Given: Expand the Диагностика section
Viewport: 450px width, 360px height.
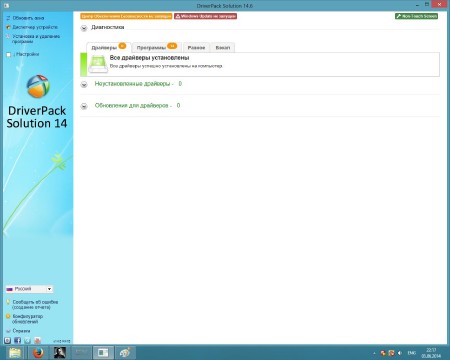Looking at the screenshot, I should point(84,28).
